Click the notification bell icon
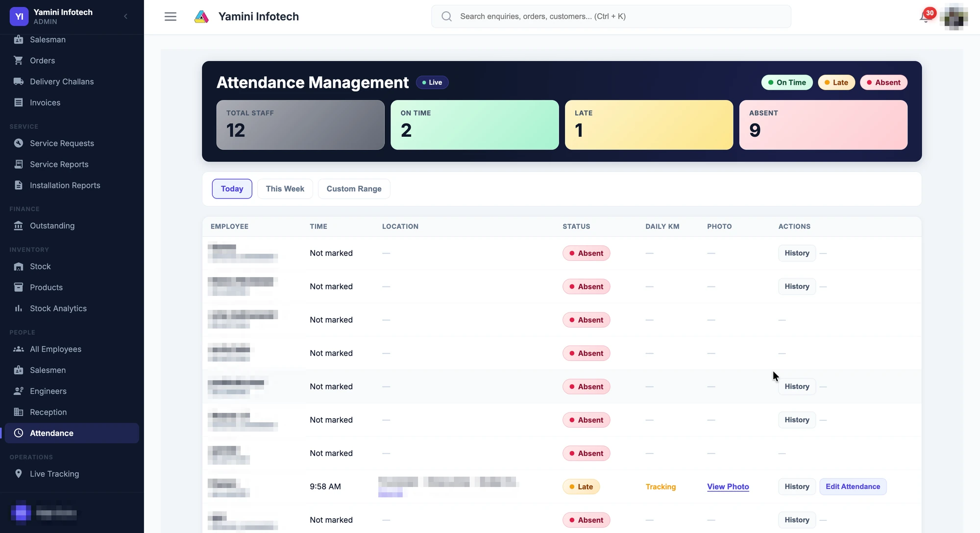This screenshot has width=980, height=533. [925, 17]
